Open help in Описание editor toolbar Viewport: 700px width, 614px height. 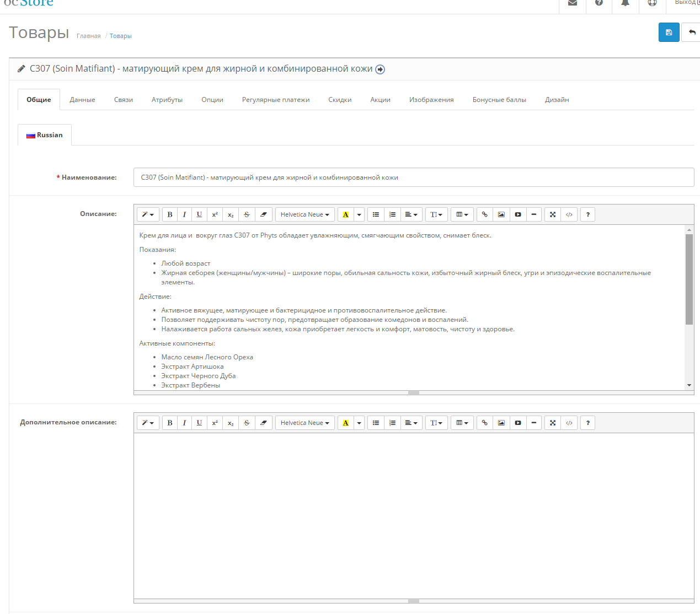point(588,214)
